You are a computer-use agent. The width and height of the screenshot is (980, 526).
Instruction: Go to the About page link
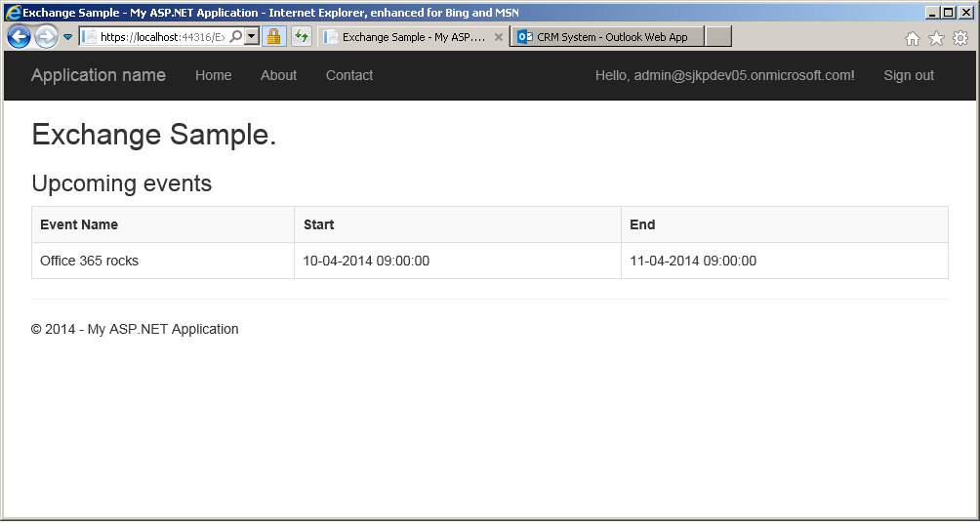pyautogui.click(x=278, y=75)
